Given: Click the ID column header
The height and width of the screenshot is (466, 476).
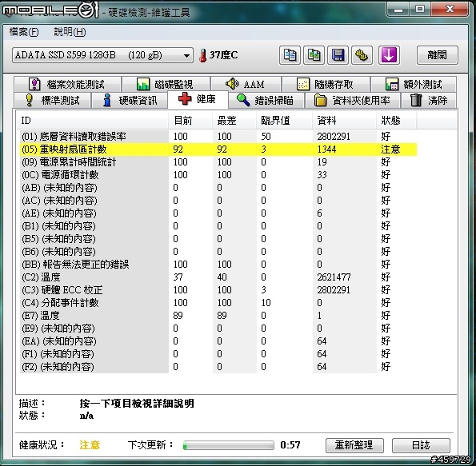Looking at the screenshot, I should pos(92,121).
